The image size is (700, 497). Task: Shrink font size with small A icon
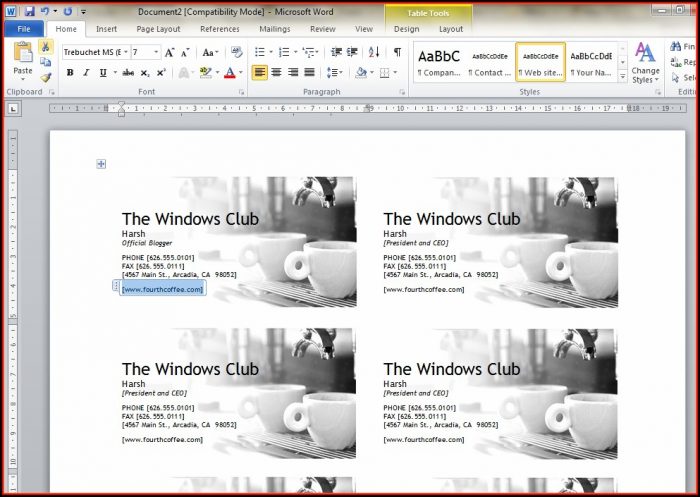(x=185, y=53)
